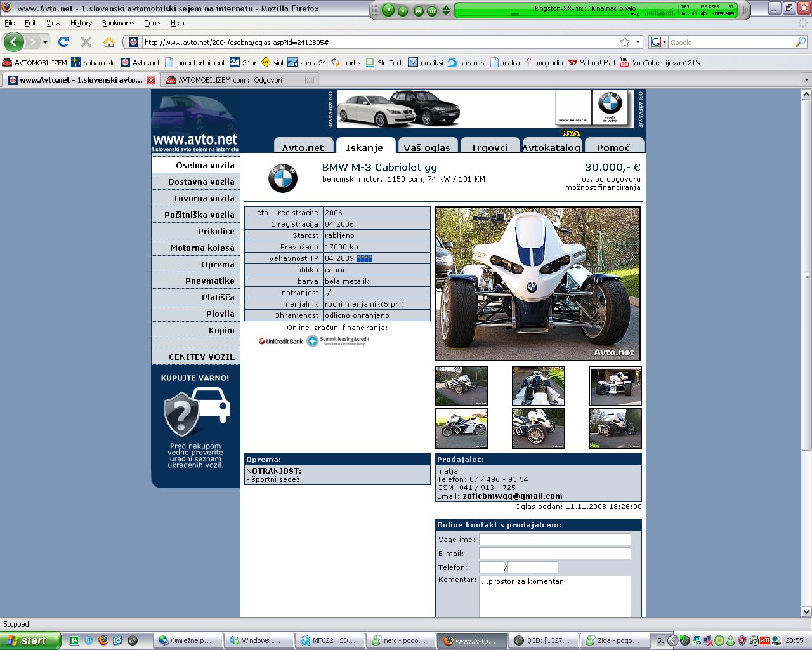Open the History menu
This screenshot has height=650, width=812.
81,23
